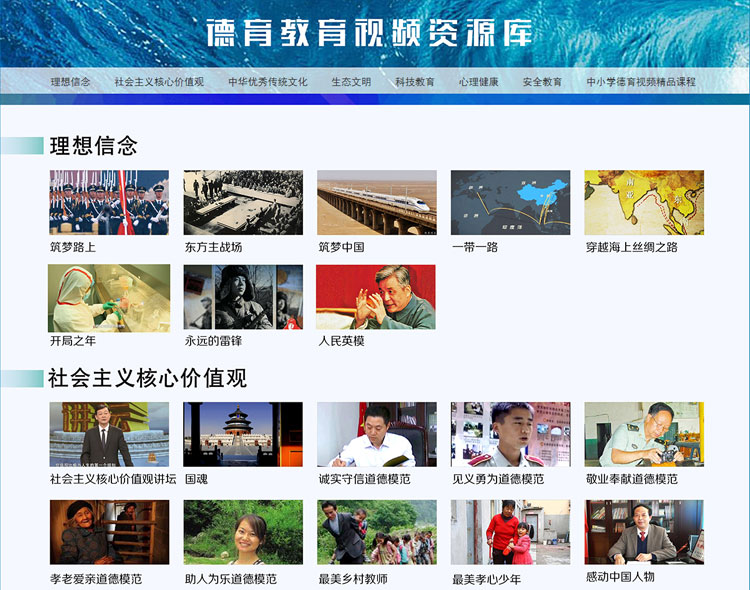This screenshot has width=750, height=590.
Task: Go to 中华优秀传统文化 nav item
Action: [x=267, y=82]
